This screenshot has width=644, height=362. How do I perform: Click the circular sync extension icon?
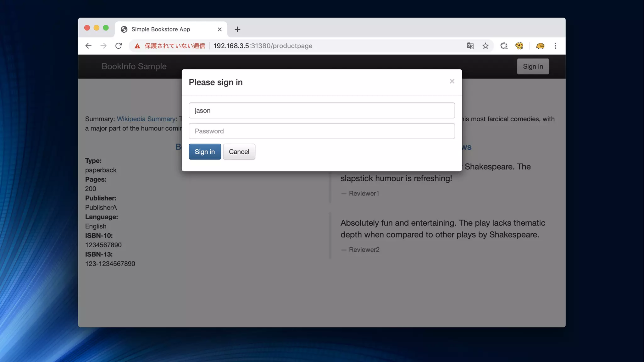(504, 46)
